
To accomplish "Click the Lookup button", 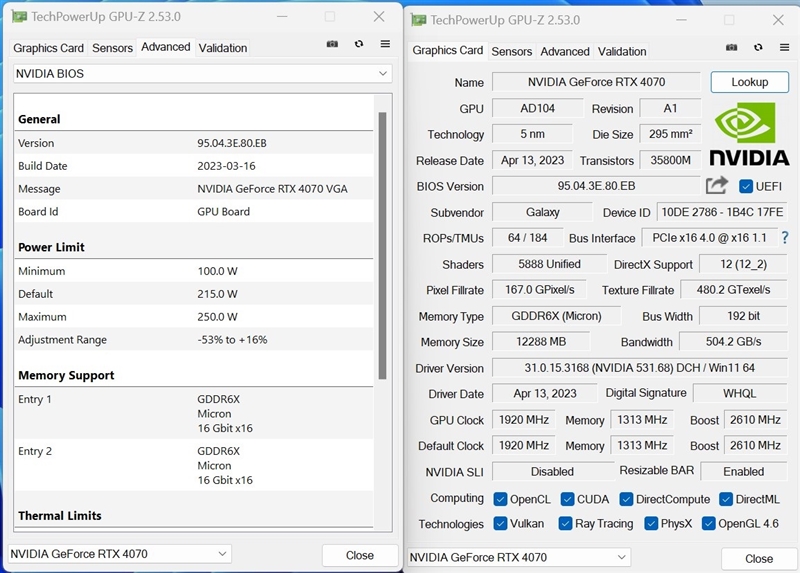I will (749, 82).
